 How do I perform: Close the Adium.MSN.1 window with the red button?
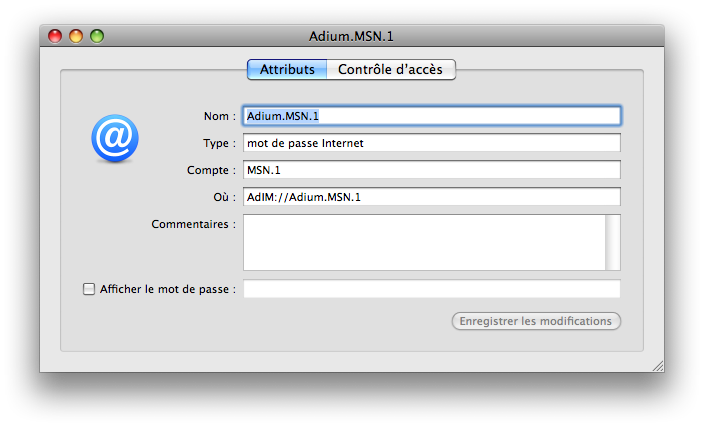pos(55,36)
